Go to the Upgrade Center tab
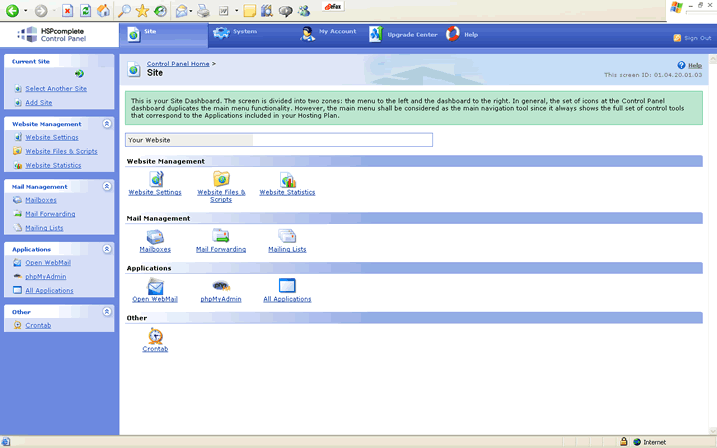The height and width of the screenshot is (448, 717). click(x=403, y=34)
